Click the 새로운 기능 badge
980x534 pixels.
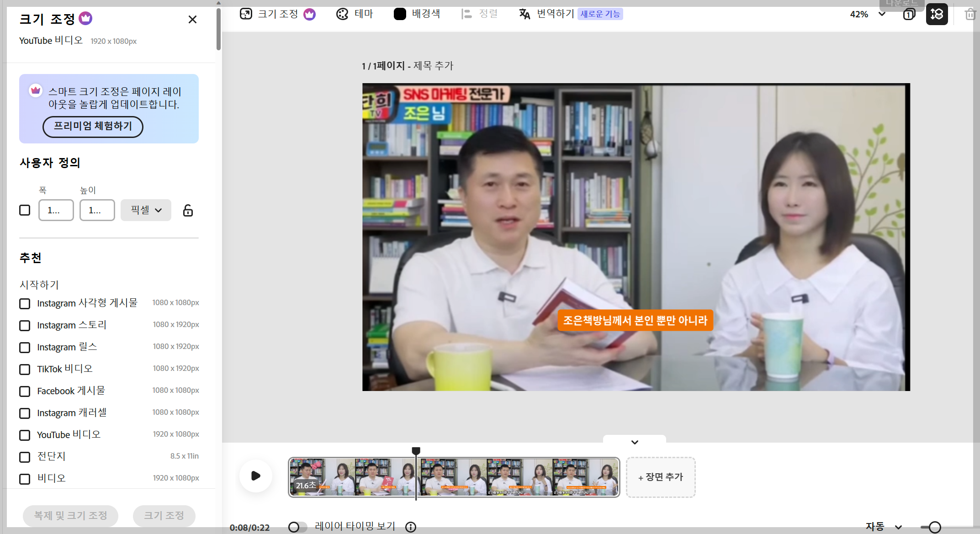click(600, 14)
